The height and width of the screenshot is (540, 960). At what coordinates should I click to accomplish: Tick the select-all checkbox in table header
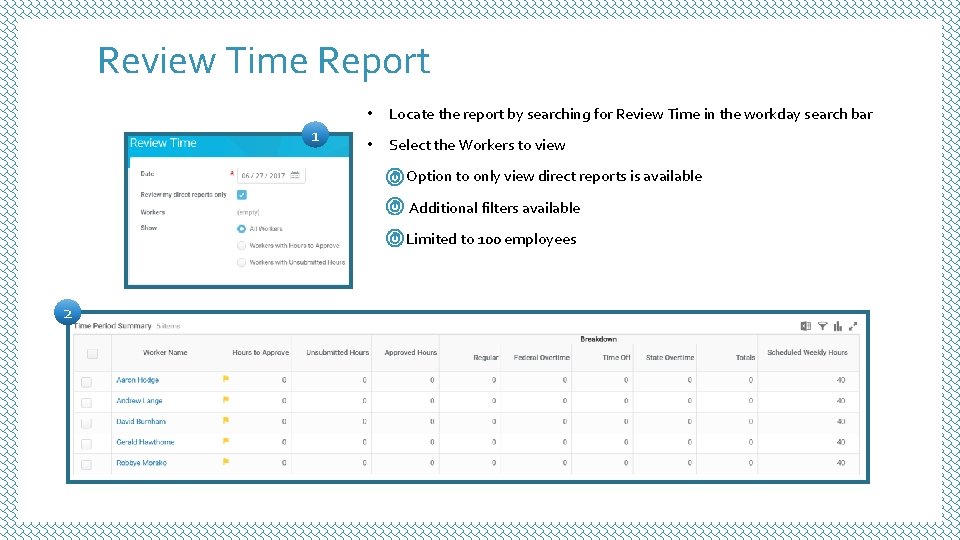pyautogui.click(x=92, y=354)
